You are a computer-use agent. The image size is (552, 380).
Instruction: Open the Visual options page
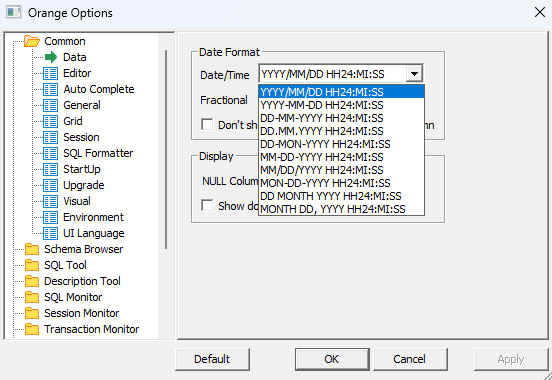click(x=77, y=201)
